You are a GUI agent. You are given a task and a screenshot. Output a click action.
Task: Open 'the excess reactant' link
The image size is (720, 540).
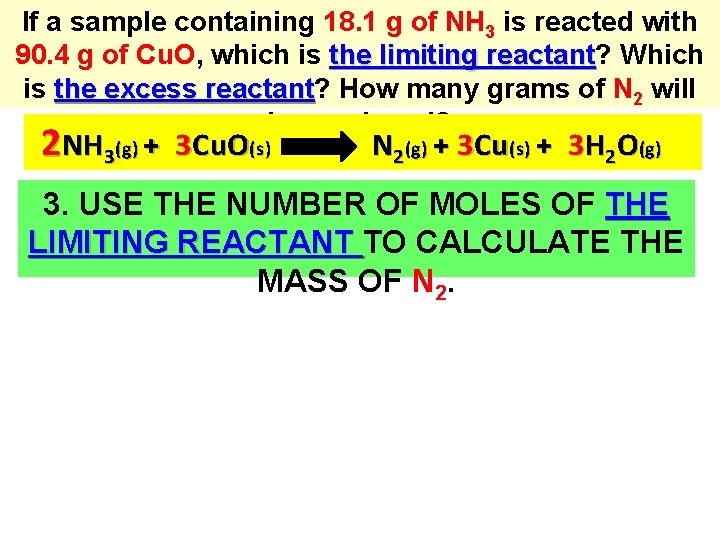click(185, 89)
